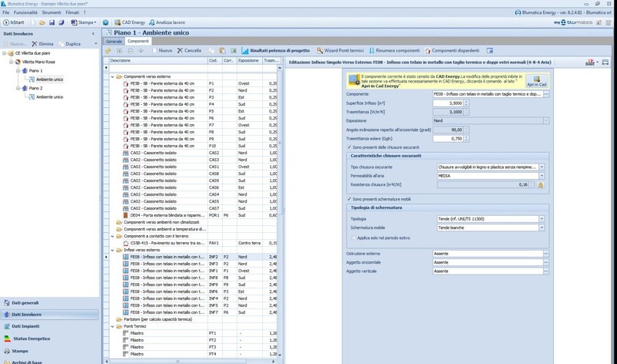
Task: Click the Apri in Cad button
Action: (537, 81)
